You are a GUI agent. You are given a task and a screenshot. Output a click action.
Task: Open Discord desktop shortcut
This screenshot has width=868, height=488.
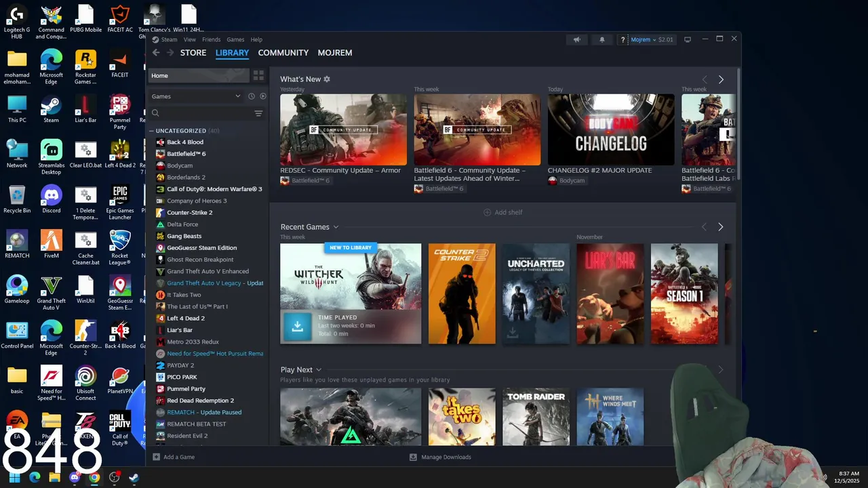tap(52, 199)
